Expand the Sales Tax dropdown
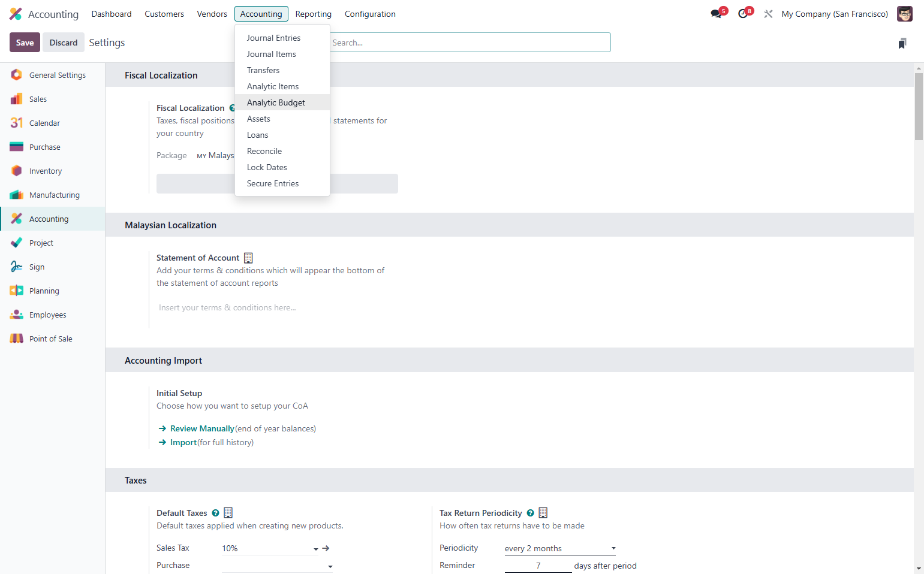 316,549
